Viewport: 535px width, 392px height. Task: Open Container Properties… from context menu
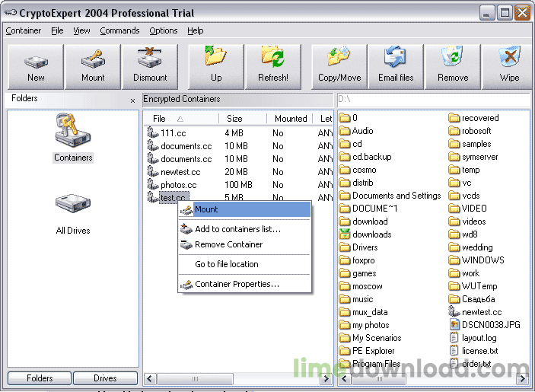click(x=244, y=284)
